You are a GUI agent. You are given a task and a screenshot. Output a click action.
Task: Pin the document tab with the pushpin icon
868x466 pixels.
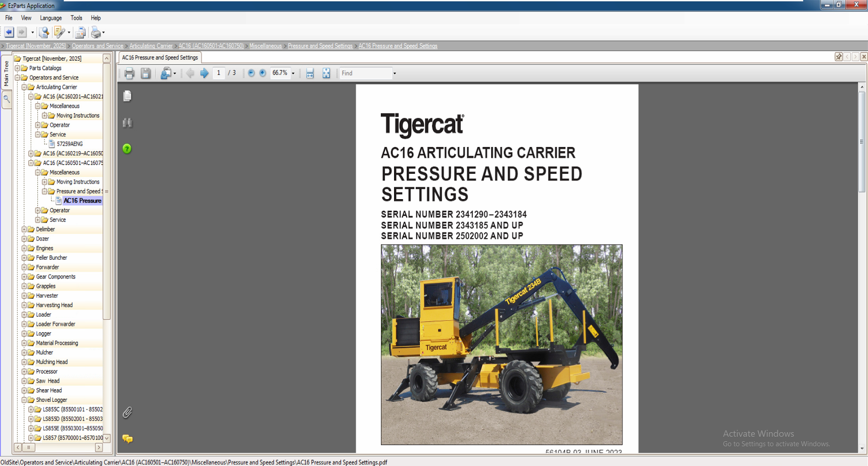point(838,57)
